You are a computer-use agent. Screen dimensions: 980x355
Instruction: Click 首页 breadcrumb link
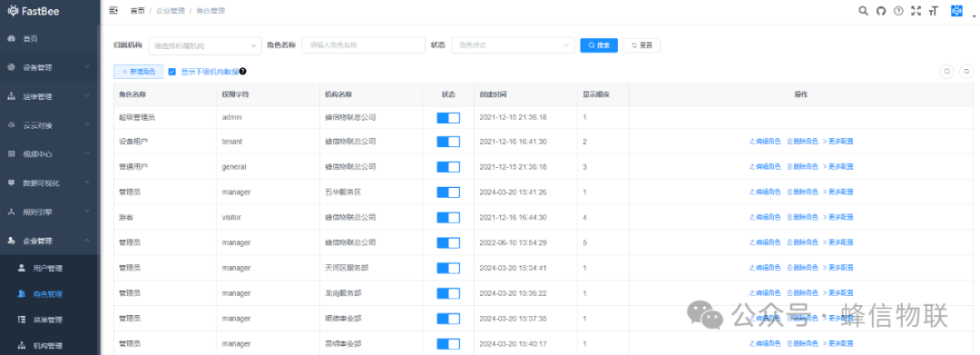pyautogui.click(x=137, y=11)
